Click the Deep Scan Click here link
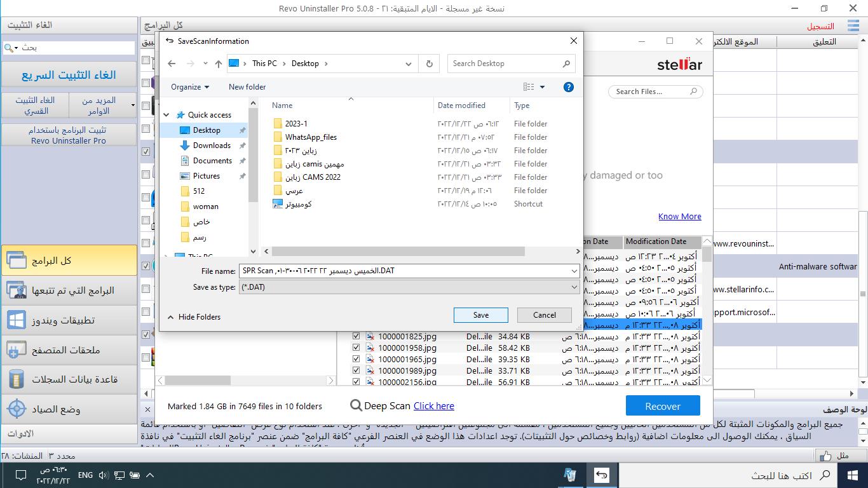 [x=433, y=406]
